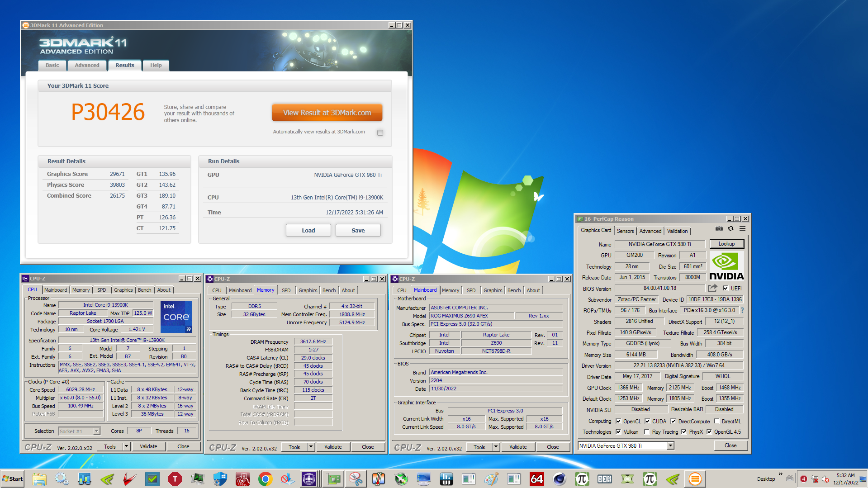Click the red T stop-sign taskbar icon

(x=175, y=479)
